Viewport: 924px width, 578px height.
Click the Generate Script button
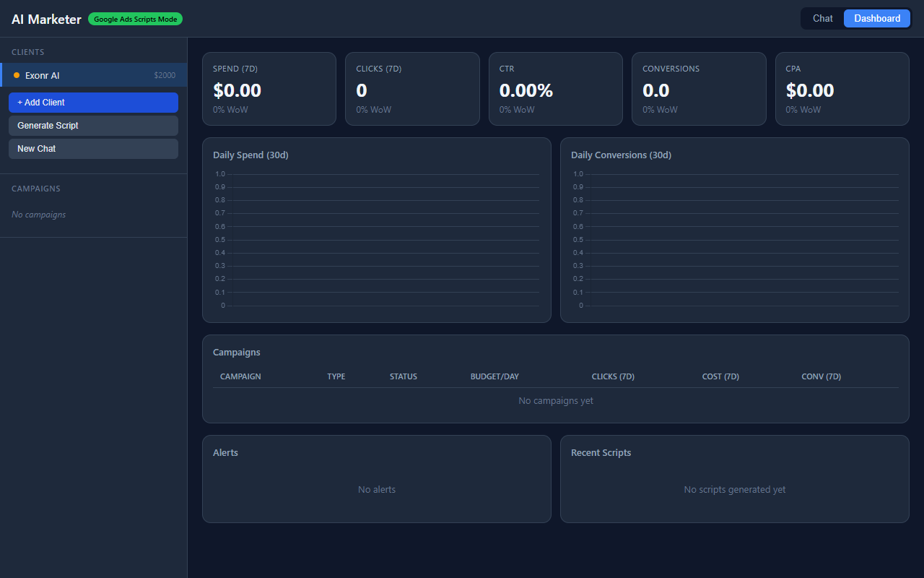pyautogui.click(x=93, y=125)
